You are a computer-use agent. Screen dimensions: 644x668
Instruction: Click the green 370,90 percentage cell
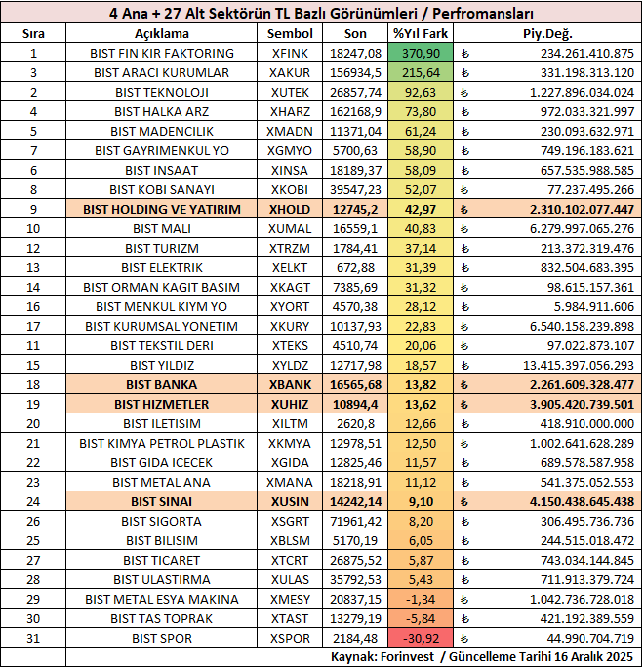click(x=421, y=53)
